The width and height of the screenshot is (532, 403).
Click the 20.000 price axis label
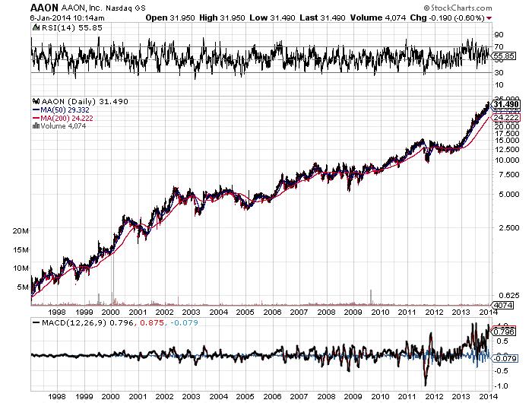pyautogui.click(x=507, y=126)
